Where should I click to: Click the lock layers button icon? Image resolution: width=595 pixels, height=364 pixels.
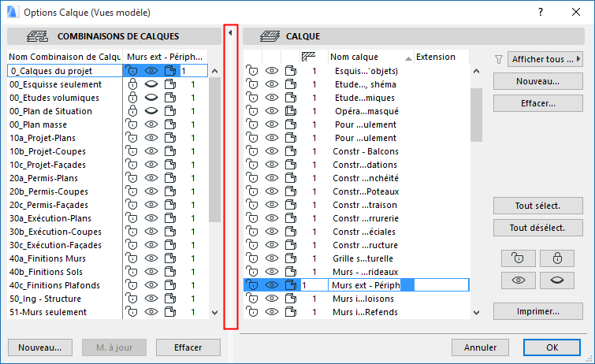coord(556,258)
